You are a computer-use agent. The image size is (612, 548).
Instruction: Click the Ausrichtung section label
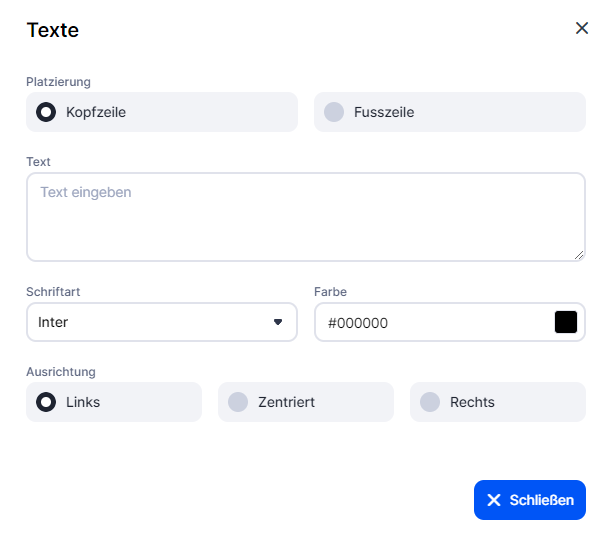(x=61, y=372)
